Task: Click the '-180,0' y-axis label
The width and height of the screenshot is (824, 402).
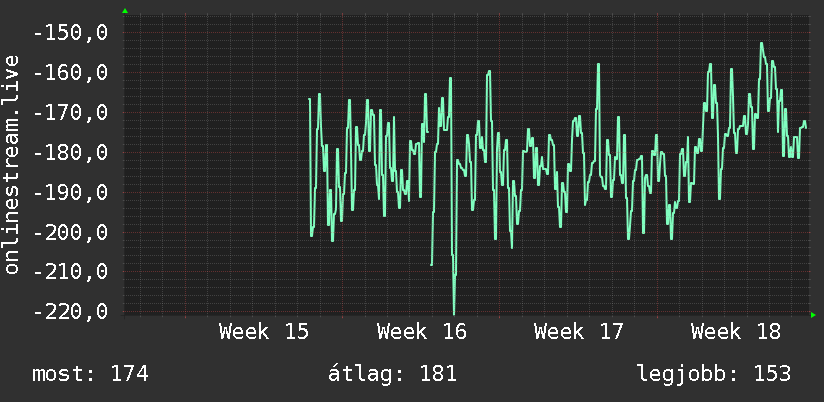Action: pos(70,152)
